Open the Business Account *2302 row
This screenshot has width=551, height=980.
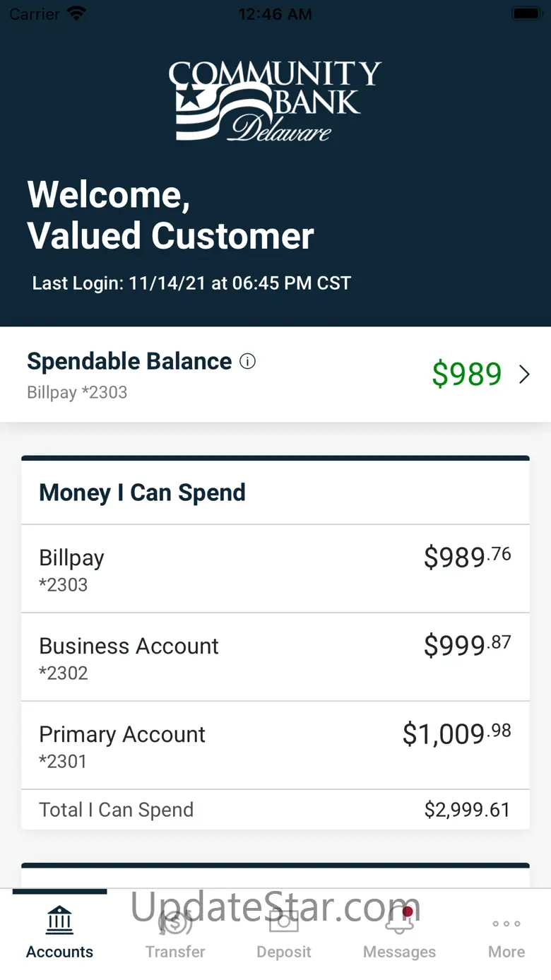coord(275,657)
